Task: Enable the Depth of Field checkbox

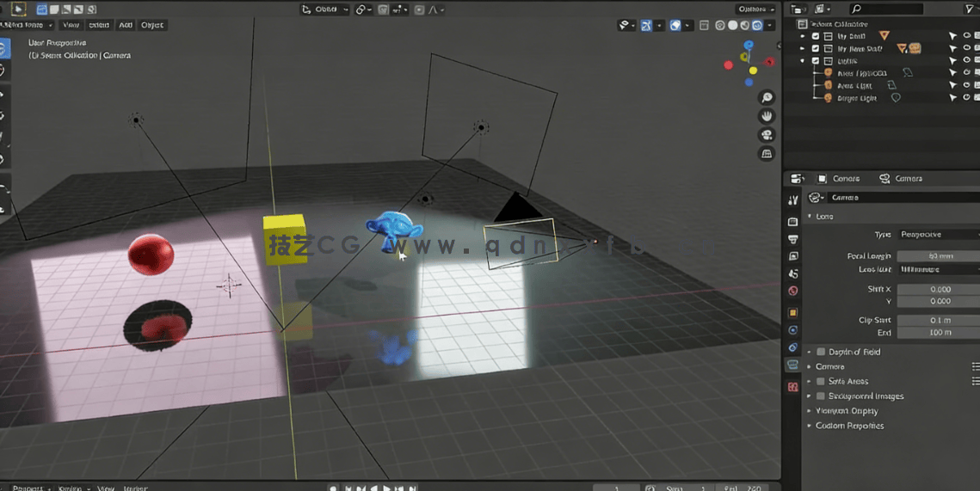Action: click(821, 352)
